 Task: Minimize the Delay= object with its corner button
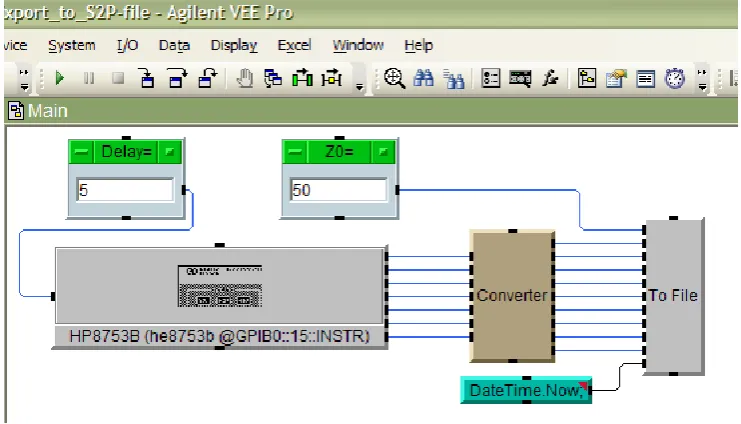click(x=169, y=152)
